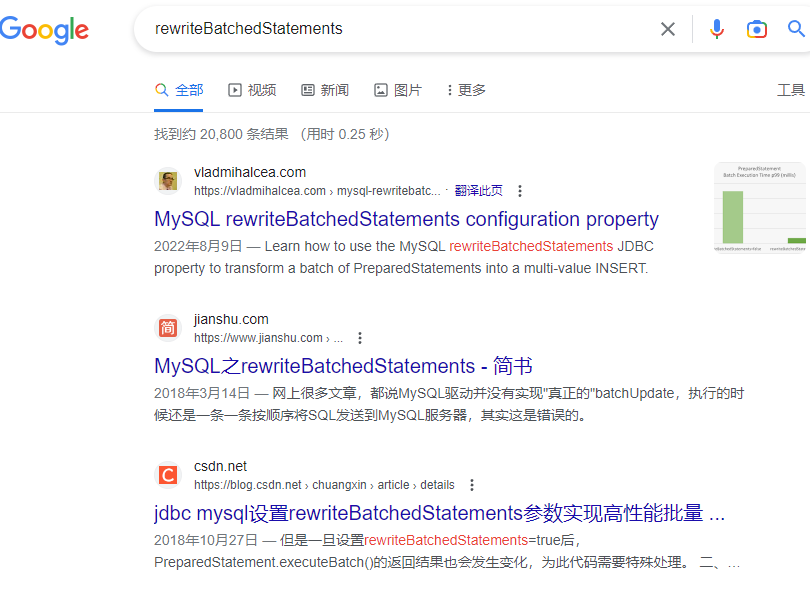Activate voice search with the microphone icon
The image size is (810, 592).
click(x=716, y=29)
